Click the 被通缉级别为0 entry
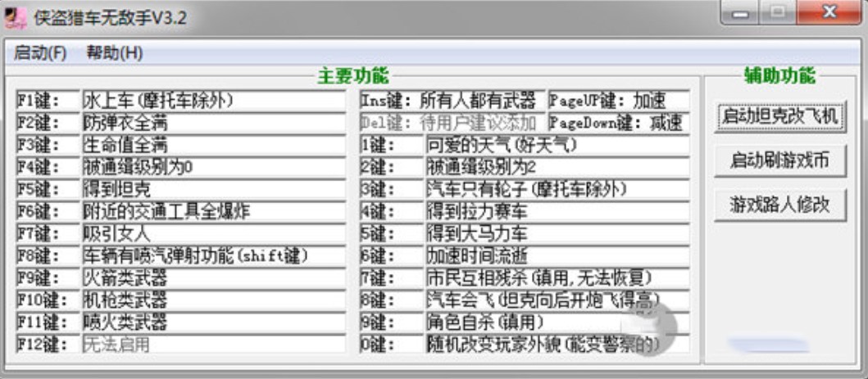868x379 pixels. click(x=214, y=167)
